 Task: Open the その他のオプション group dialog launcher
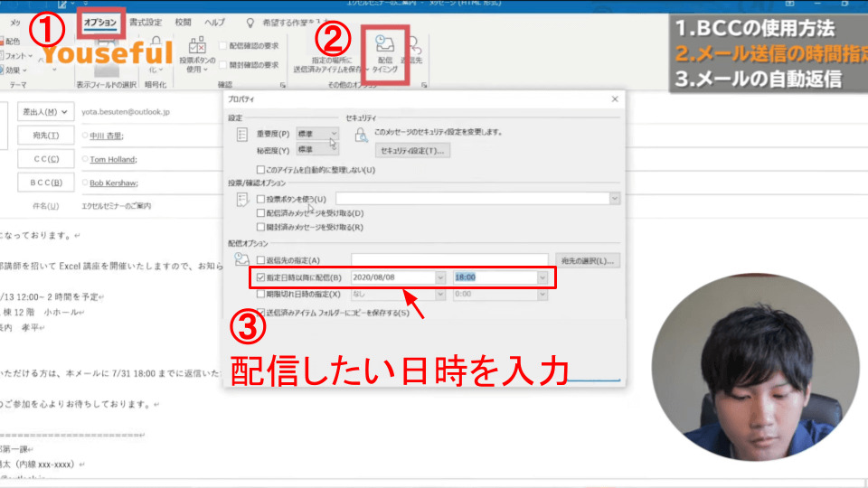coord(424,85)
